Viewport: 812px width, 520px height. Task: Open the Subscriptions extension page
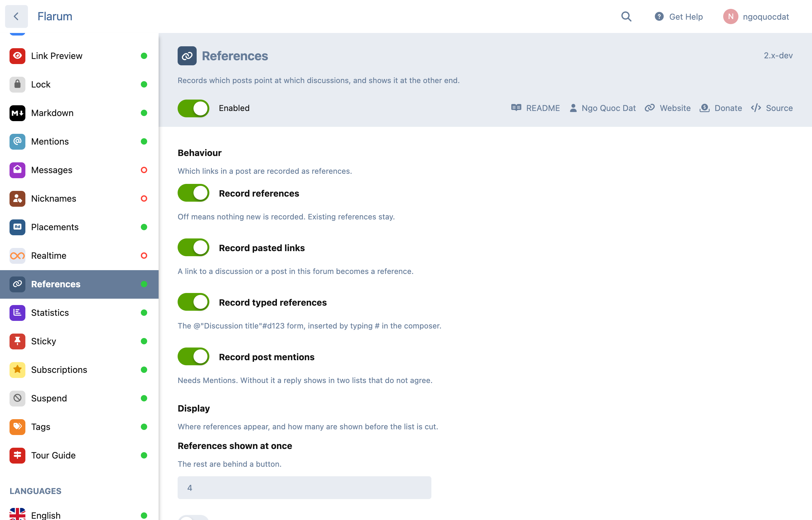[79, 370]
